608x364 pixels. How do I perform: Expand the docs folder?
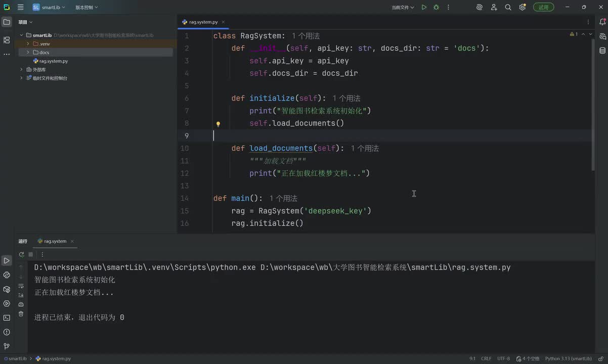[28, 53]
